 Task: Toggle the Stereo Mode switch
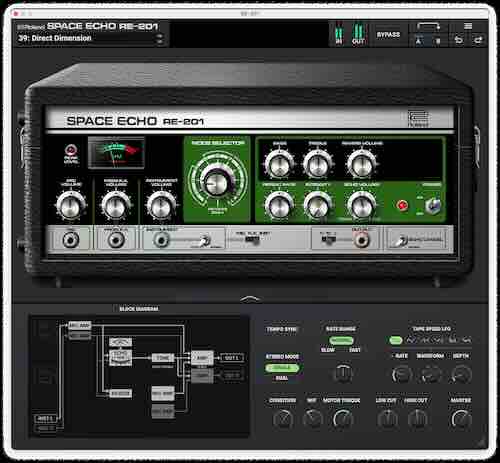(x=282, y=368)
